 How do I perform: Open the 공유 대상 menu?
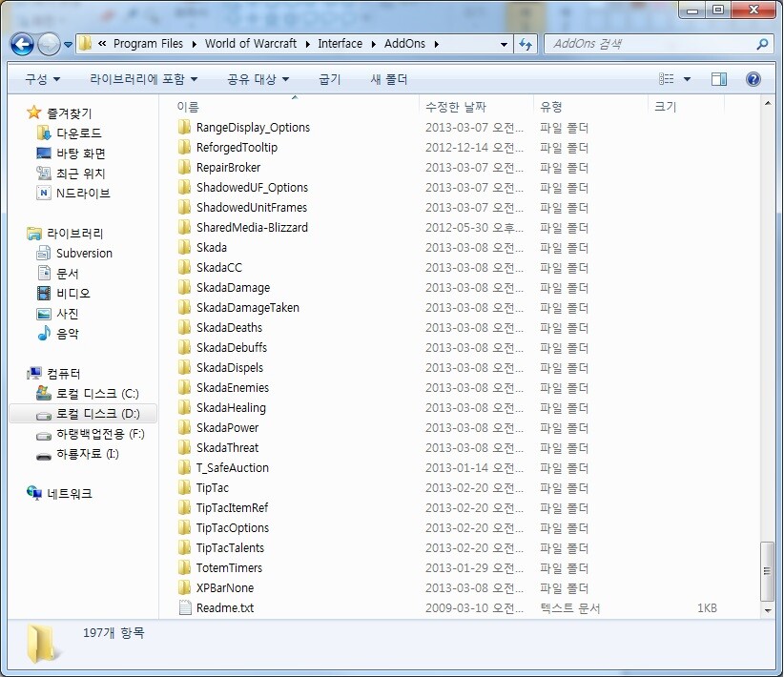pyautogui.click(x=258, y=79)
